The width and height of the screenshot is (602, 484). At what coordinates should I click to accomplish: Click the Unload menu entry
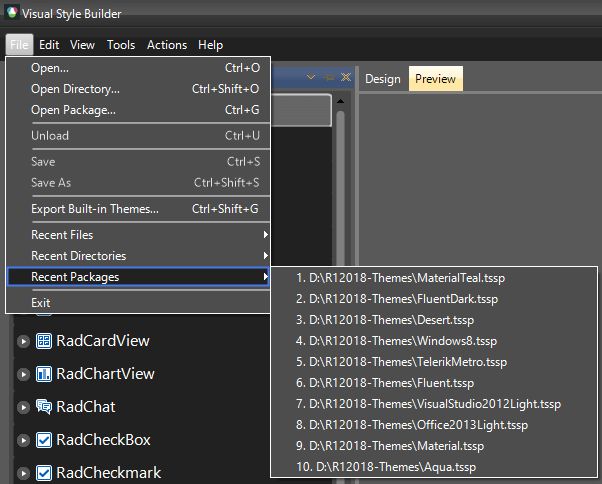point(139,136)
